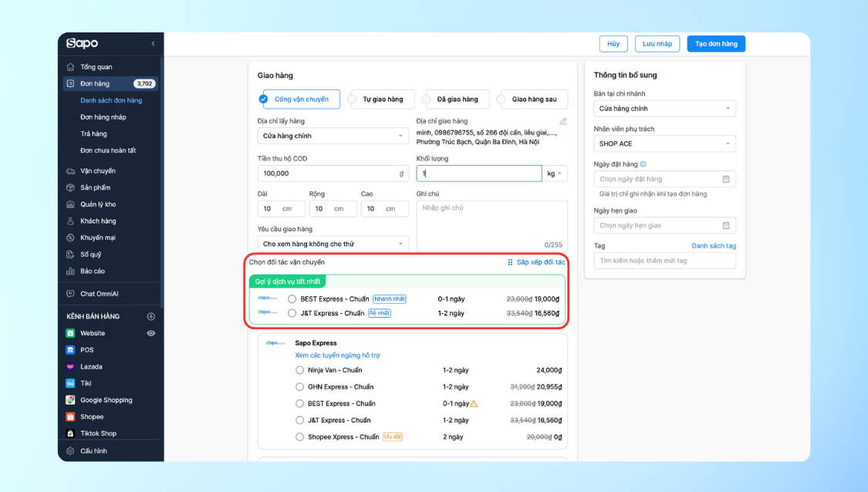Click the POS channel icon

(x=70, y=350)
